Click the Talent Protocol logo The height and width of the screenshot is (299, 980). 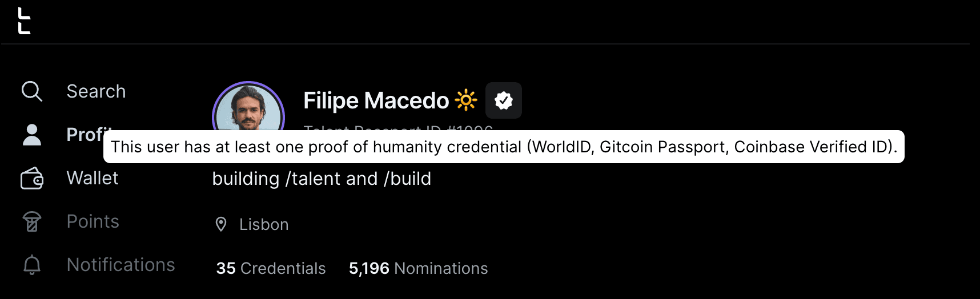(24, 21)
